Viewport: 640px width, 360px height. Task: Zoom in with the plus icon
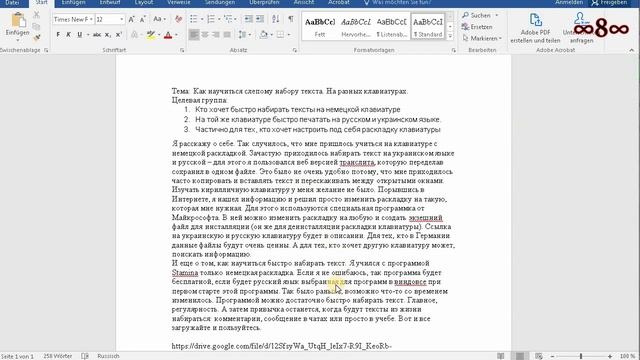coord(610,356)
